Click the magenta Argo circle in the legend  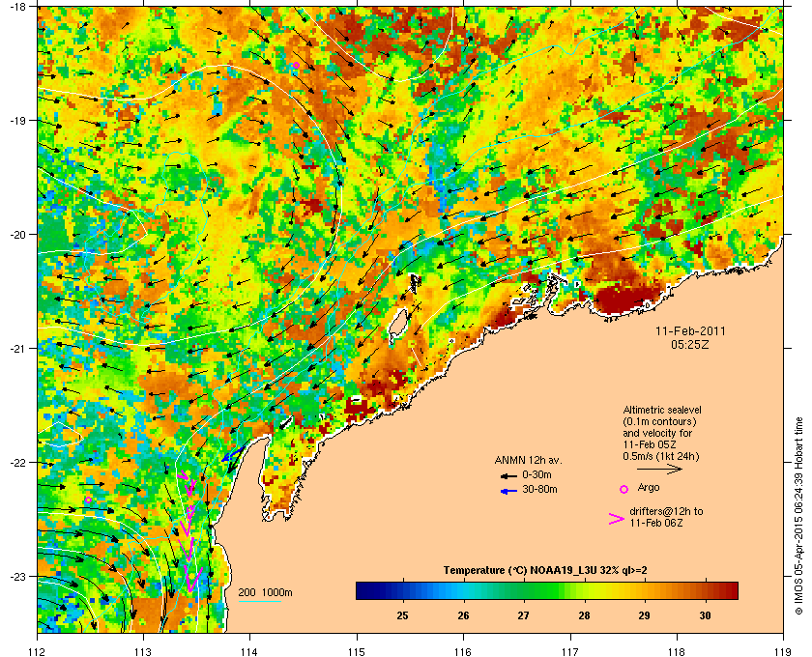624,489
